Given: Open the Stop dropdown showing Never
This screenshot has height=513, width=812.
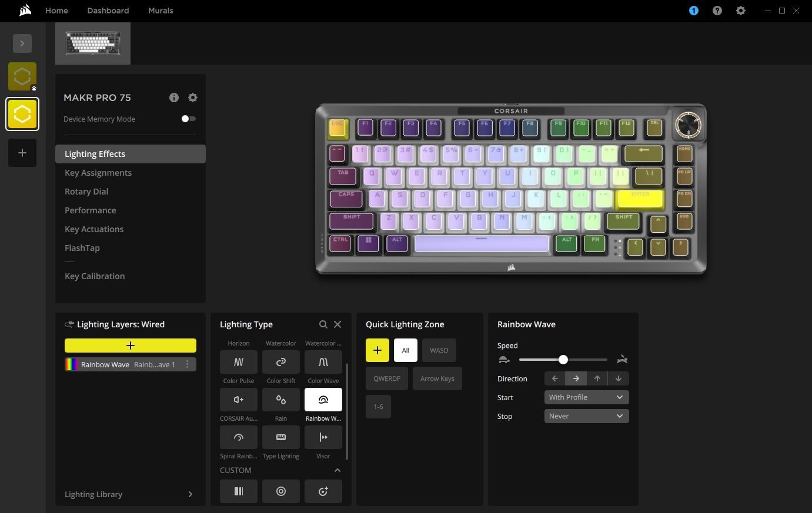Looking at the screenshot, I should (587, 416).
